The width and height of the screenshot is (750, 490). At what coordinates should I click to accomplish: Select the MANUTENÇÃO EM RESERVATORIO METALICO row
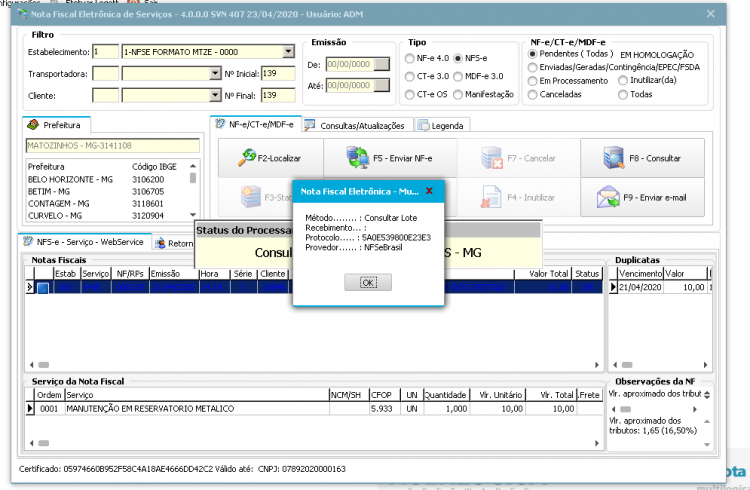(x=314, y=409)
